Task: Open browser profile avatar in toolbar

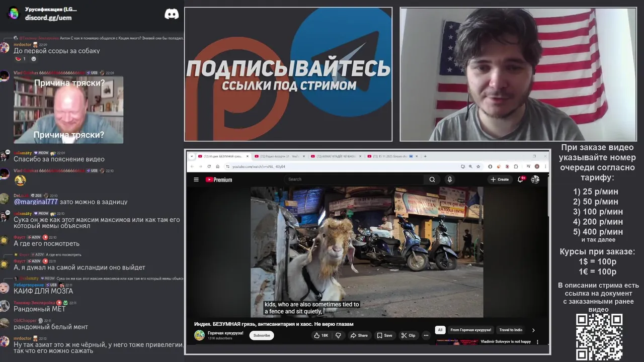Action: (537, 166)
